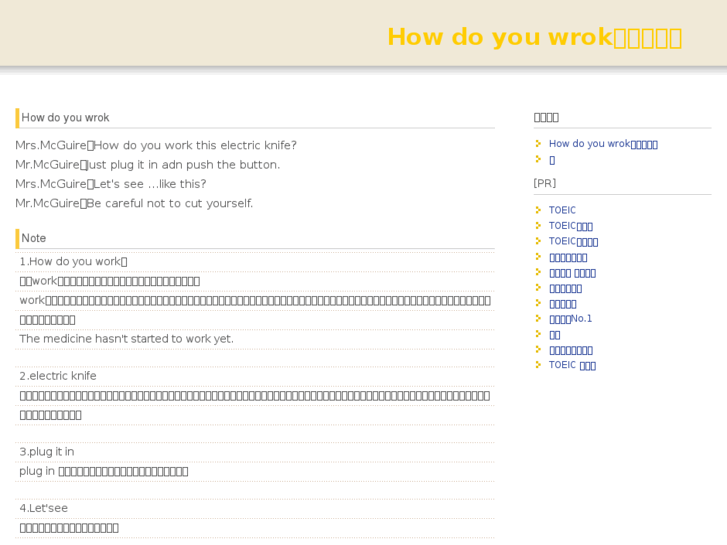The height and width of the screenshot is (545, 727).
Task: Click 'The medicine hasn't started to work yet.'
Action: (127, 339)
